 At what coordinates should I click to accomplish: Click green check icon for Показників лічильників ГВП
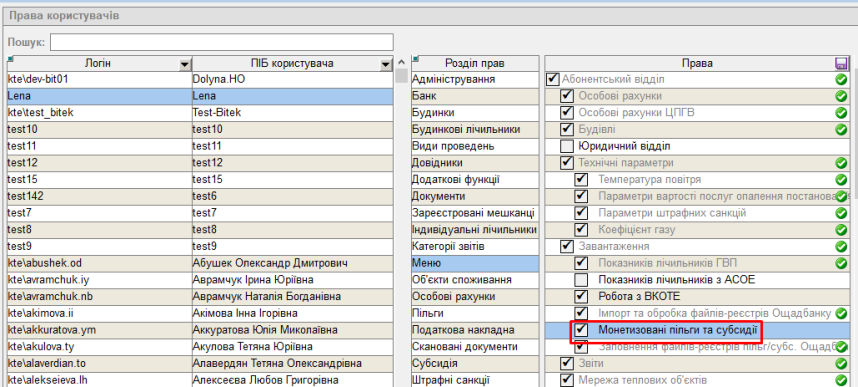(841, 263)
